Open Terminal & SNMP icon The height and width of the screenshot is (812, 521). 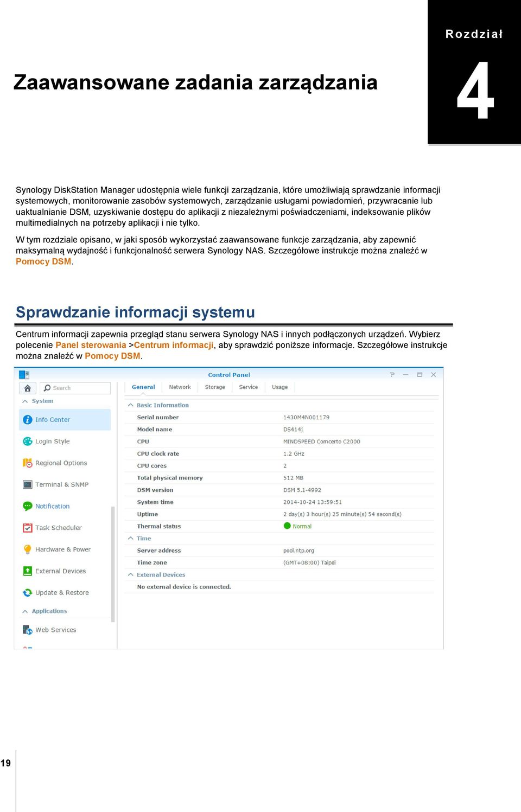[x=27, y=484]
